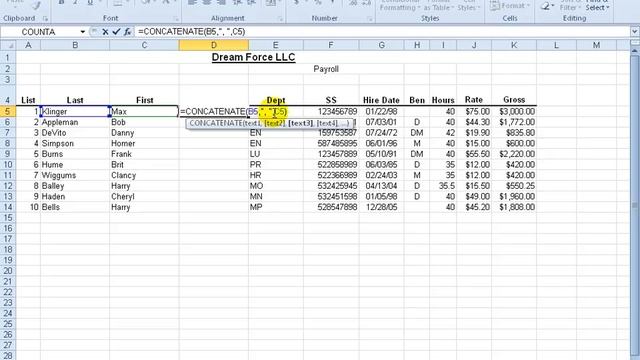Click the rate value $44.30
This screenshot has height=360, width=640.
pyautogui.click(x=474, y=122)
